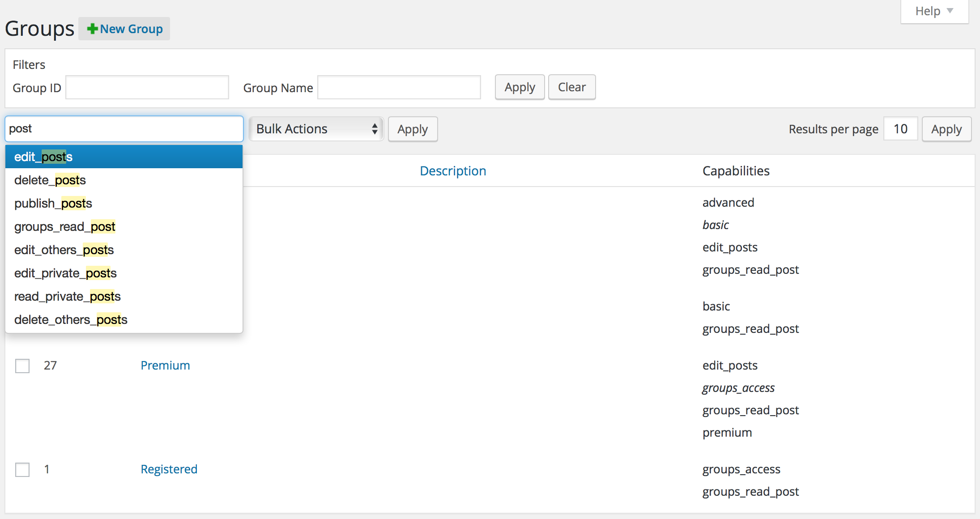
Task: Select delete_others_posts capability option
Action: pyautogui.click(x=71, y=319)
